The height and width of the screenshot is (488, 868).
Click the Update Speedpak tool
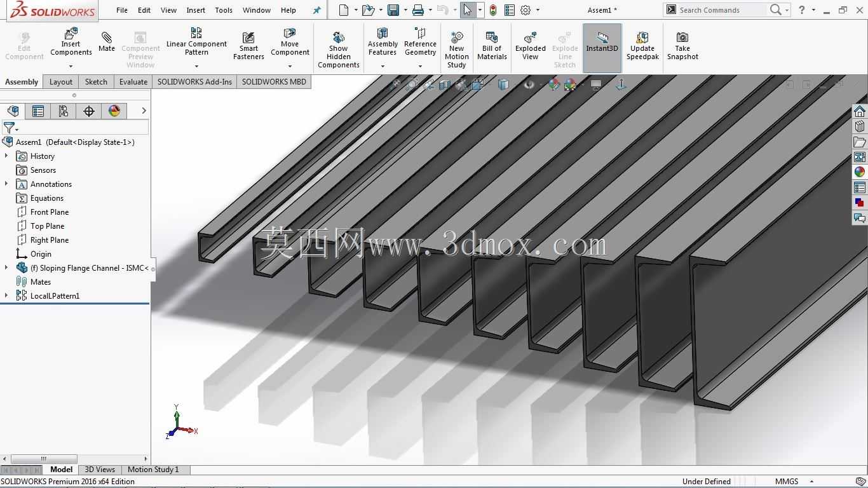click(x=642, y=46)
